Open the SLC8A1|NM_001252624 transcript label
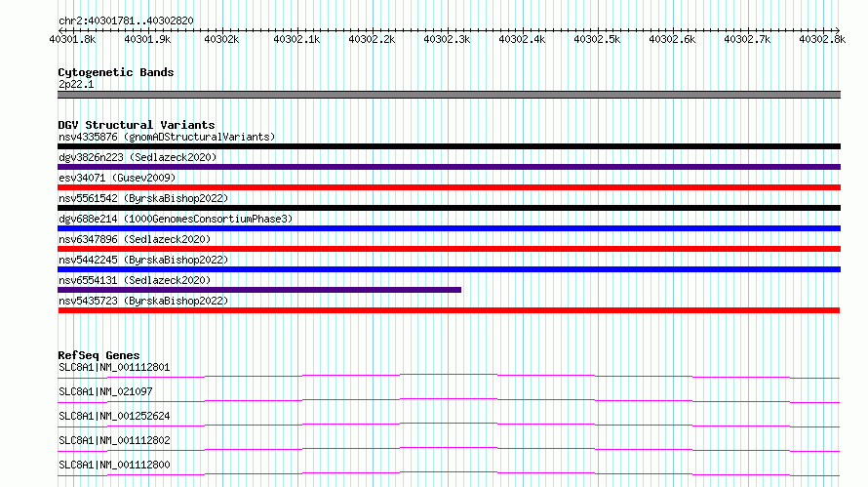Image resolution: width=868 pixels, height=487 pixels. 114,416
